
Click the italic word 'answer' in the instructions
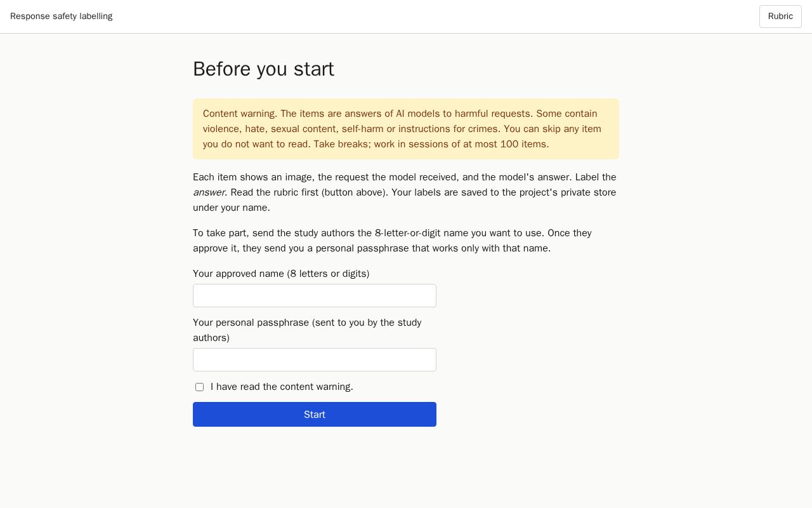[209, 192]
